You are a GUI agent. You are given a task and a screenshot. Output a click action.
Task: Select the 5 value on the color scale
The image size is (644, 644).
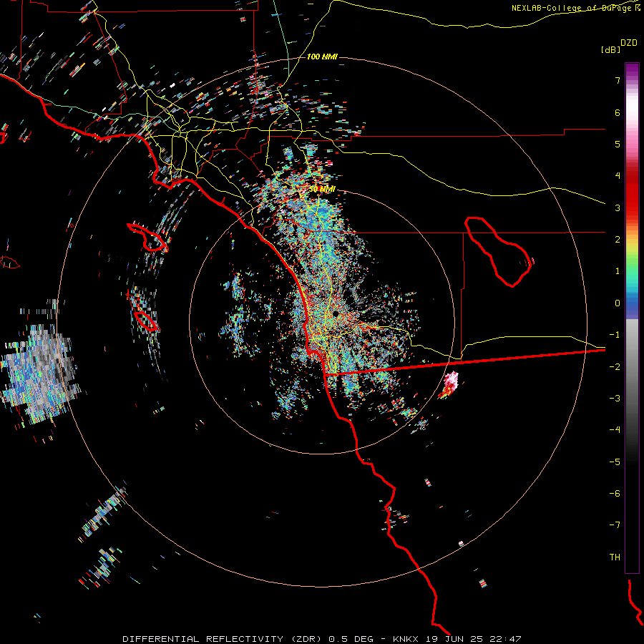tap(618, 144)
